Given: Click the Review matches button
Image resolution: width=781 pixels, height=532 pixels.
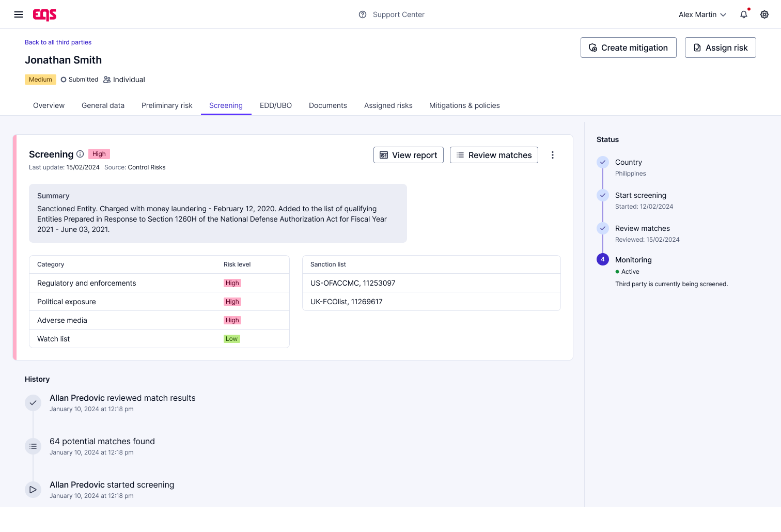Looking at the screenshot, I should click(494, 155).
